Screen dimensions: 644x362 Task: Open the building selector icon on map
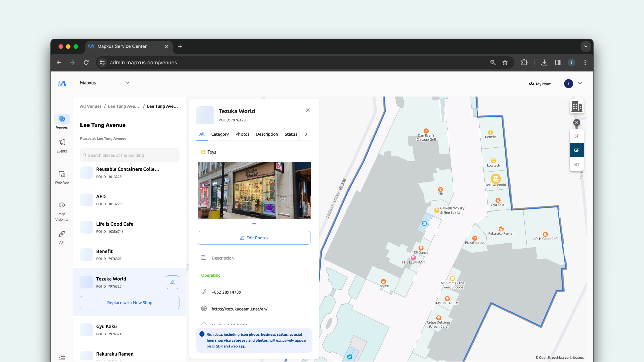[x=577, y=107]
